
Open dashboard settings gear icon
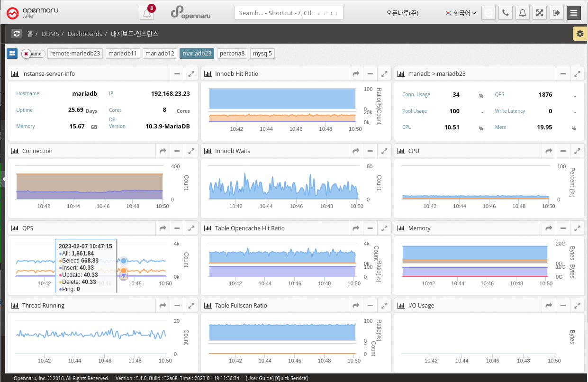[580, 34]
